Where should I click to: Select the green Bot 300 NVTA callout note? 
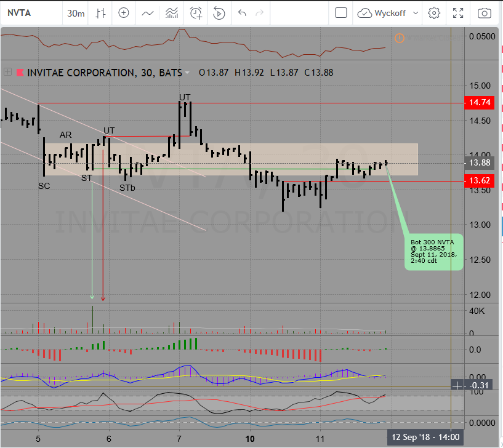click(433, 252)
